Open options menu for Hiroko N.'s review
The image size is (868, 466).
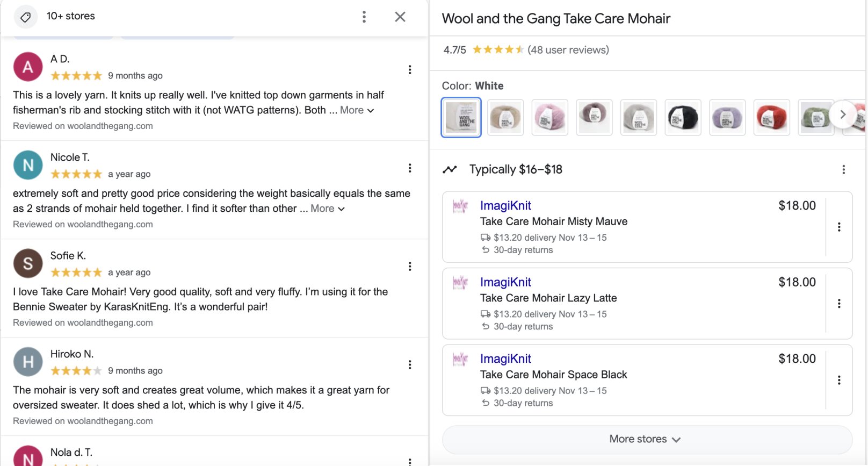point(410,365)
